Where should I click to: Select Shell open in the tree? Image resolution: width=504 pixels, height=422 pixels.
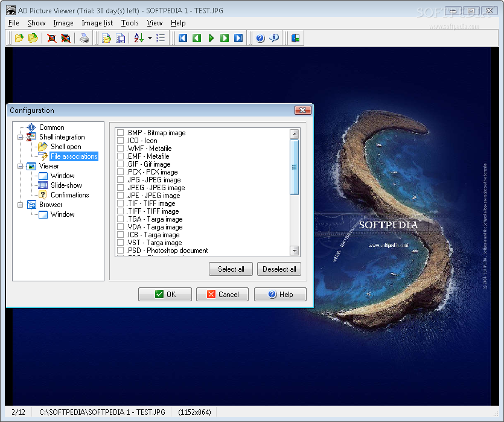[x=66, y=147]
